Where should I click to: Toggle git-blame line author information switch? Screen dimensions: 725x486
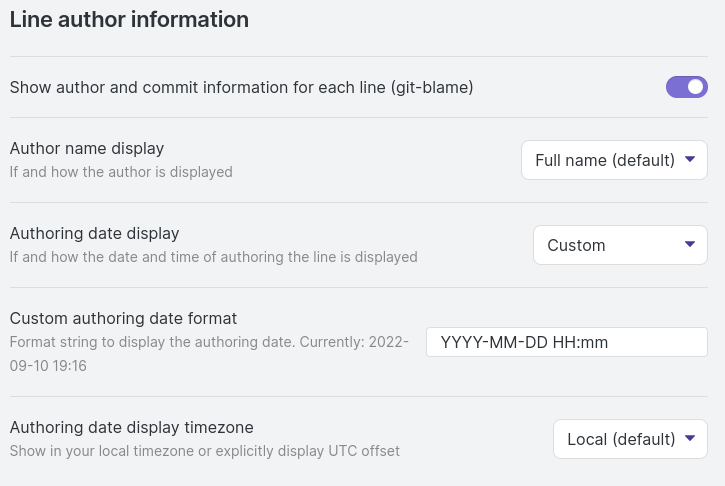pos(686,87)
